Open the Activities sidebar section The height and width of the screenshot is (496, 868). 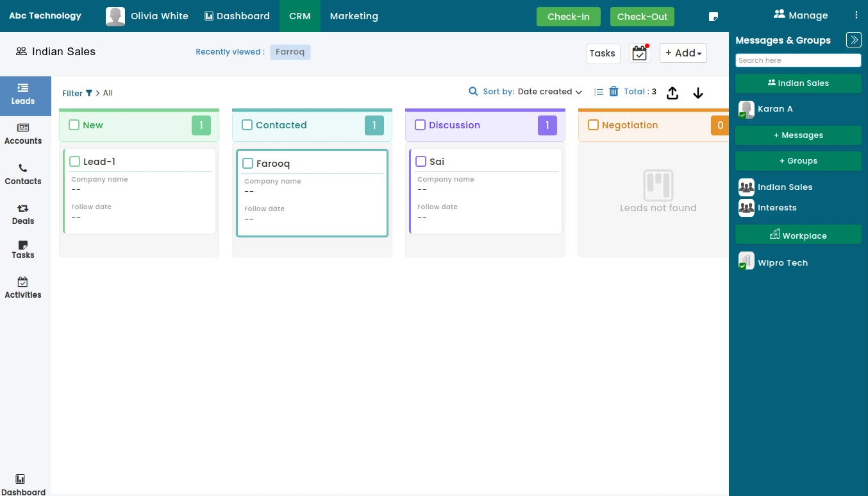tap(23, 288)
